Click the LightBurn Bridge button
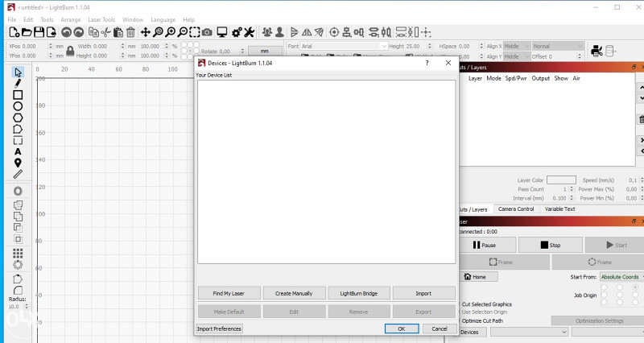This screenshot has width=644, height=343. point(358,293)
